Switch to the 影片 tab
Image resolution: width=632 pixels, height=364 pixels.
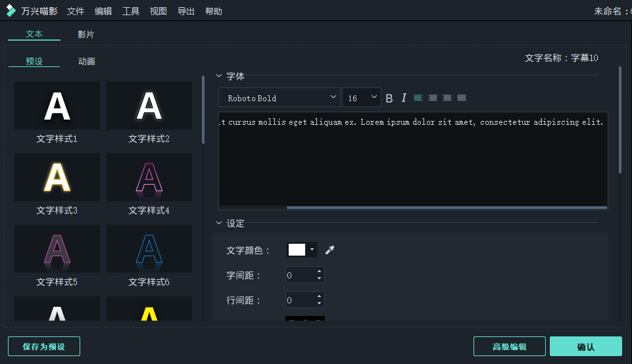[x=86, y=34]
